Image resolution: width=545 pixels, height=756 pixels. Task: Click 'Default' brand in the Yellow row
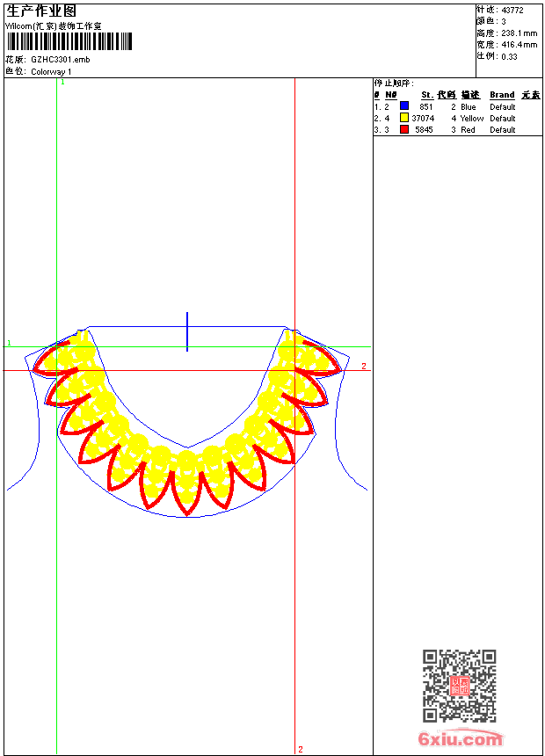(x=503, y=119)
